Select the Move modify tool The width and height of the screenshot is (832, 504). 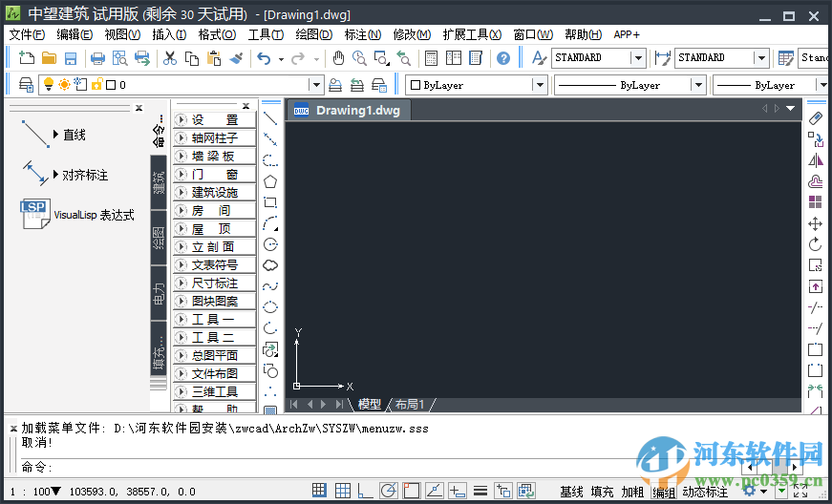[815, 223]
